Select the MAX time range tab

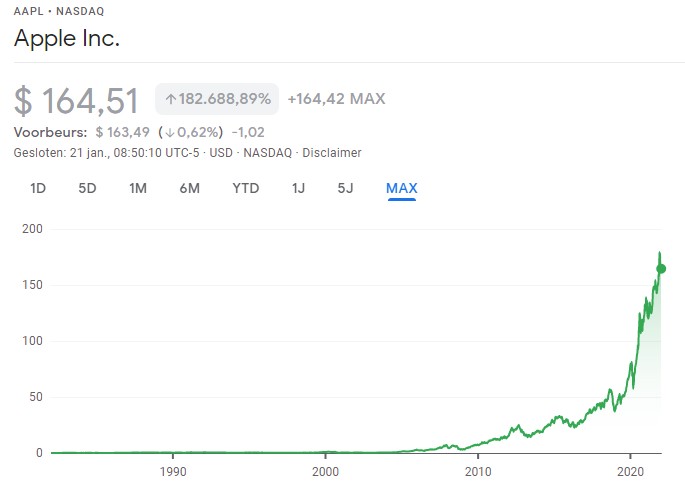401,188
